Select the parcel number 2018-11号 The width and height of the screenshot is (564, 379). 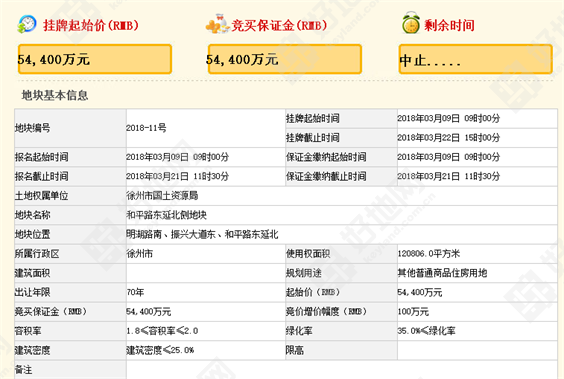click(146, 128)
